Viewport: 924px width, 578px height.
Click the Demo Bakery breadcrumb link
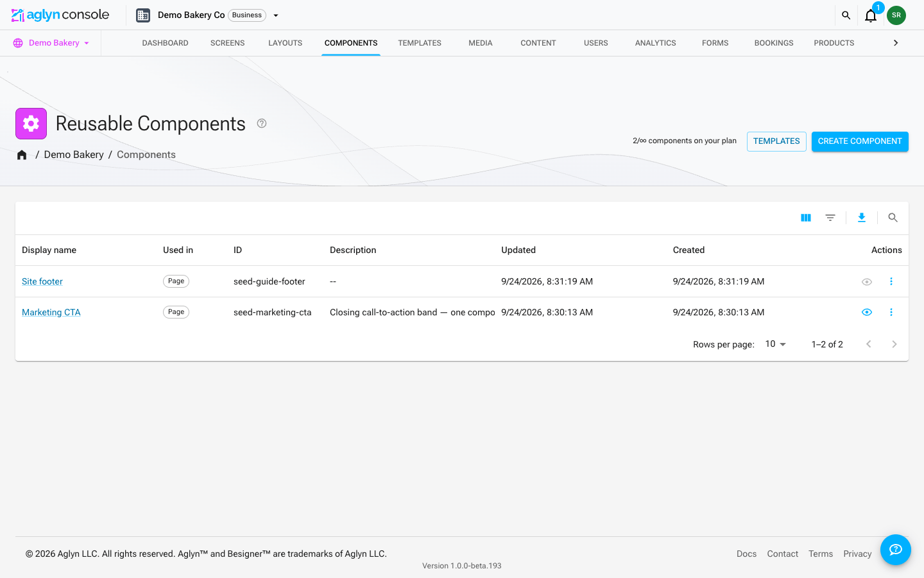74,155
